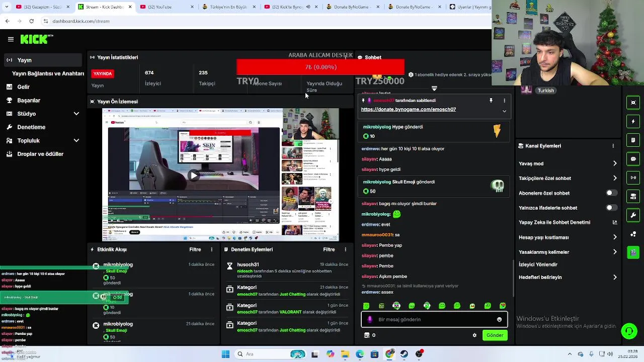Open Filtre in Etkinlik Akışı panel
This screenshot has width=644, height=362.
click(x=195, y=249)
